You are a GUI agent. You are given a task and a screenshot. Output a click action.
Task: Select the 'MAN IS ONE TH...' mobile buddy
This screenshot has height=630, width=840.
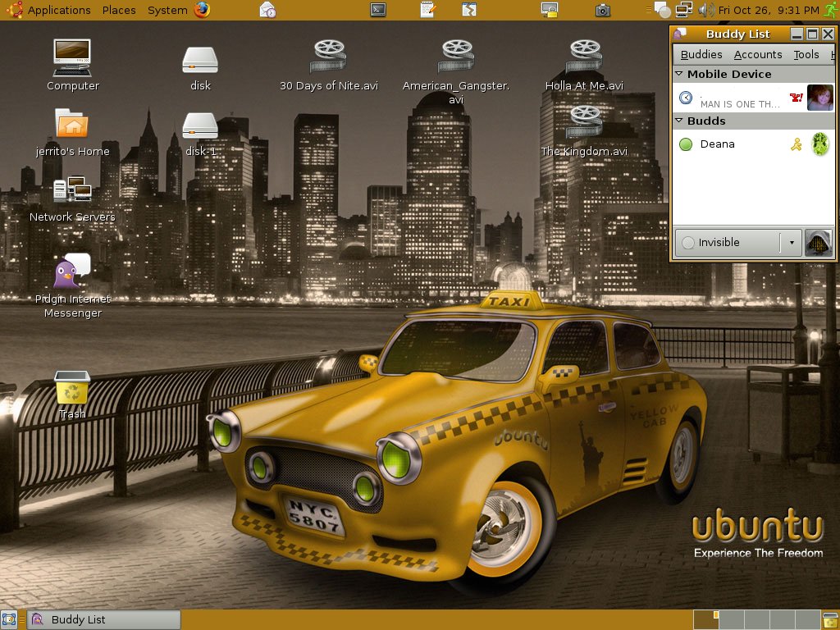tap(754, 98)
